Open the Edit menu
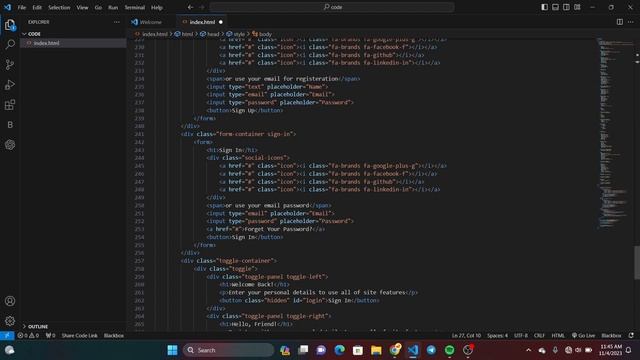Screen dimensions: 640x360 pyautogui.click(x=37, y=7)
